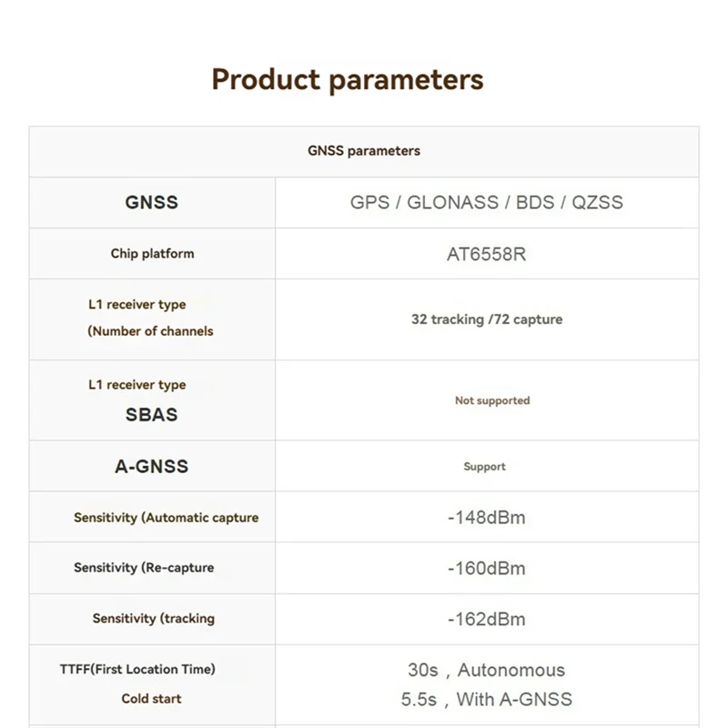Click the Sensitivity (tracking label
The image size is (728, 728).
coord(153,619)
